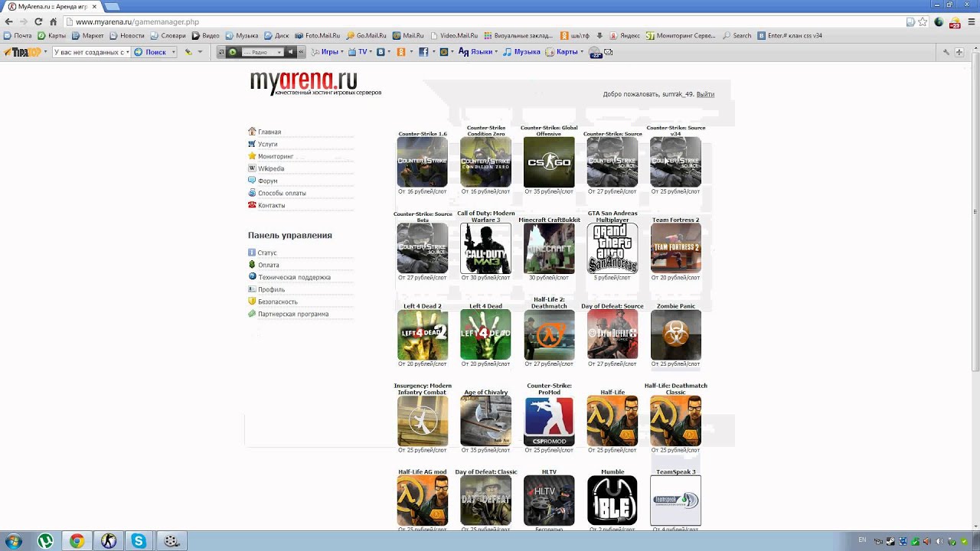
Task: Open the HLTV server icon
Action: [x=549, y=500]
